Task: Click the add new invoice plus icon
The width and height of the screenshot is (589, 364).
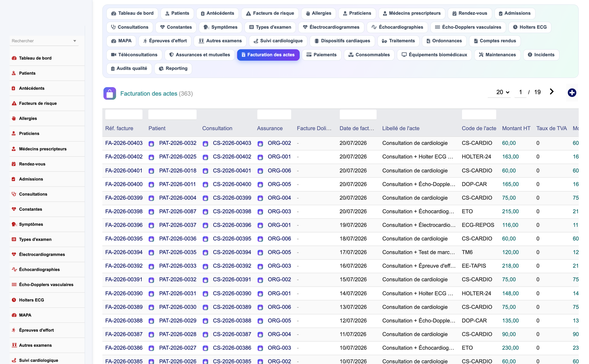Action: coord(572,93)
